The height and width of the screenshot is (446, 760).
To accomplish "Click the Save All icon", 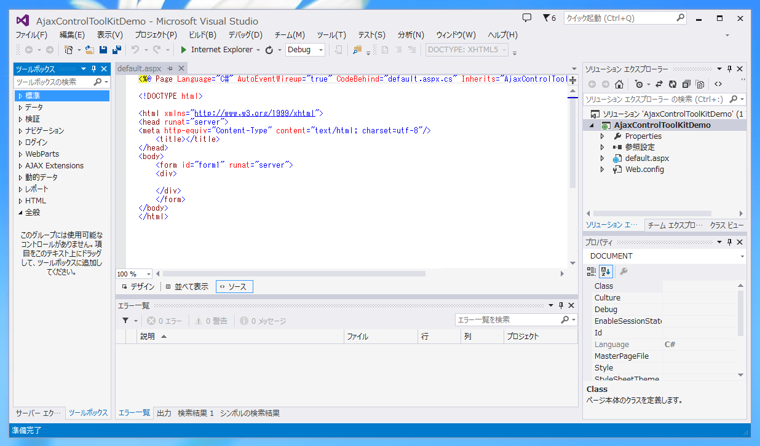I will pyautogui.click(x=116, y=49).
